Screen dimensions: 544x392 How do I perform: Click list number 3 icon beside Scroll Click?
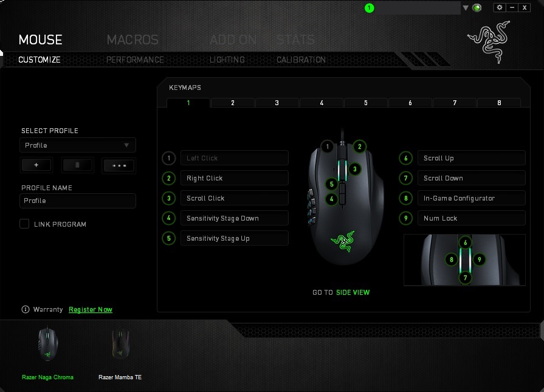tap(169, 198)
